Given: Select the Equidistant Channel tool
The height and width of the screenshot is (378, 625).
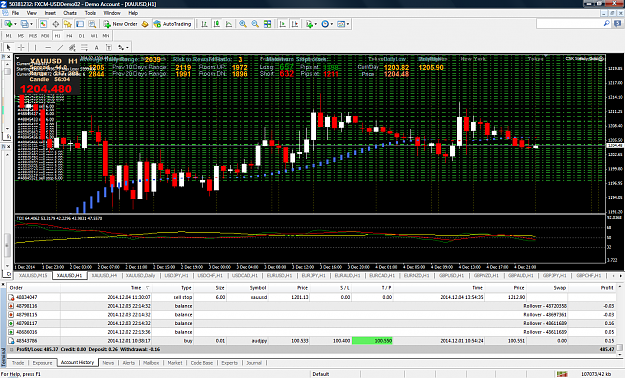Looking at the screenshot, I should (72, 47).
